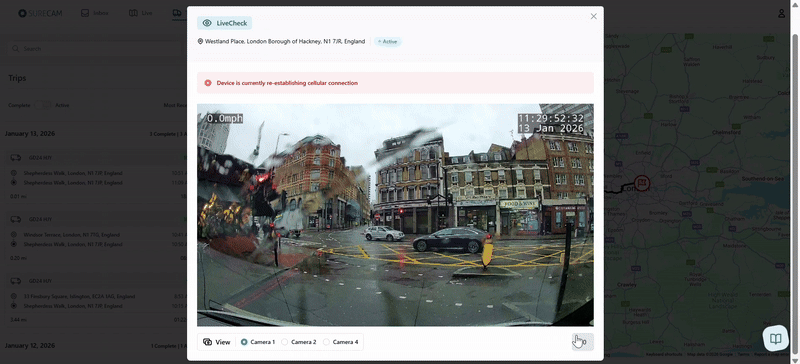Click the LiveCheck eye badge
The image size is (800, 364).
pyautogui.click(x=224, y=23)
